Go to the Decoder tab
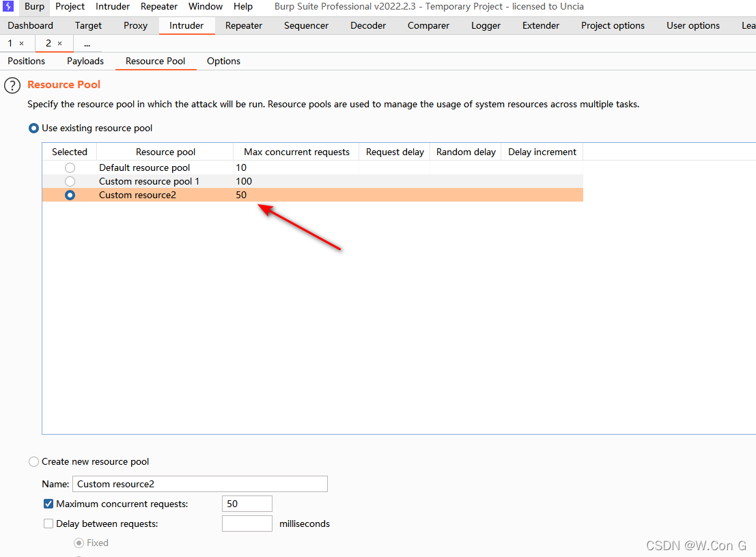The image size is (756, 557). [x=368, y=25]
